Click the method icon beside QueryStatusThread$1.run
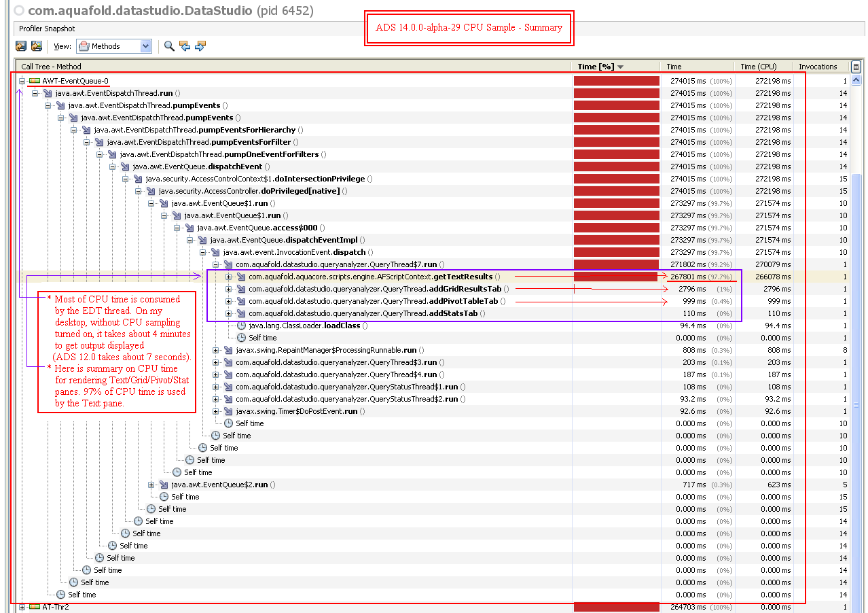868x613 pixels. [229, 387]
